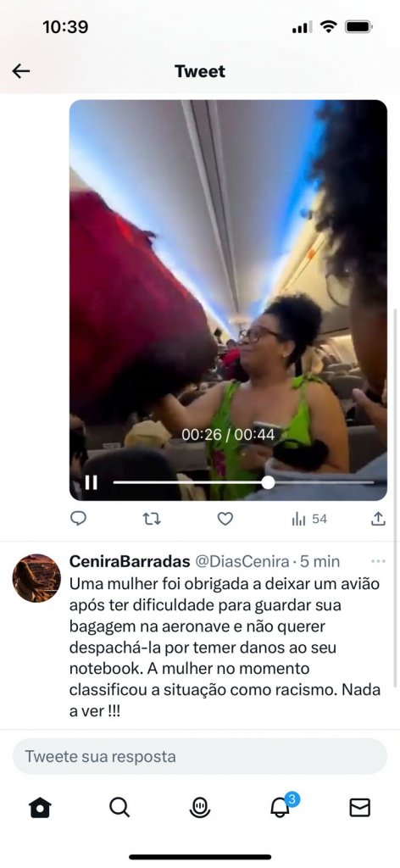This screenshot has height=868, width=400.
Task: Open the CeniraBarradas display name link
Action: coord(130,562)
